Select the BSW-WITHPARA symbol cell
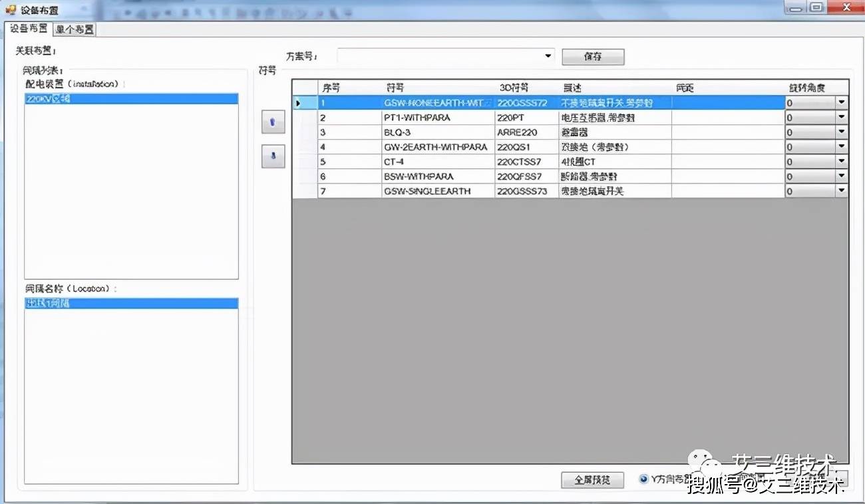Viewport: 865px width, 504px height. coord(438,176)
